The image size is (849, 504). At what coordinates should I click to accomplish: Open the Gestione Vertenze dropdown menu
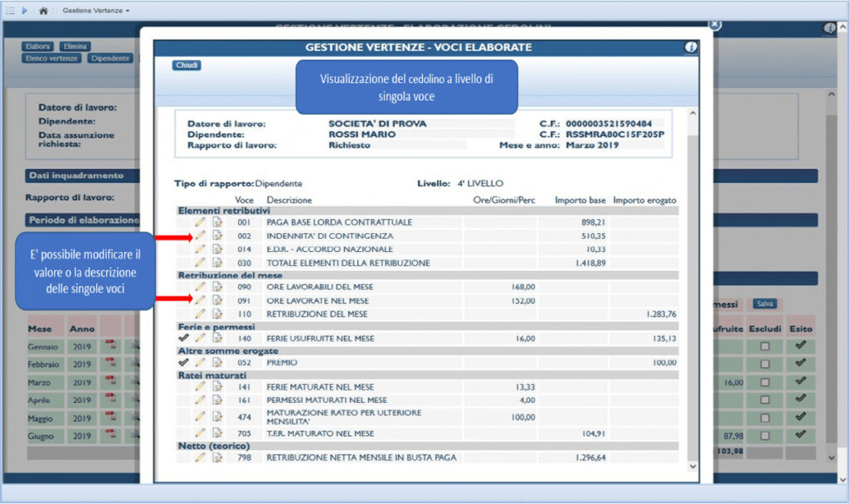coord(96,10)
